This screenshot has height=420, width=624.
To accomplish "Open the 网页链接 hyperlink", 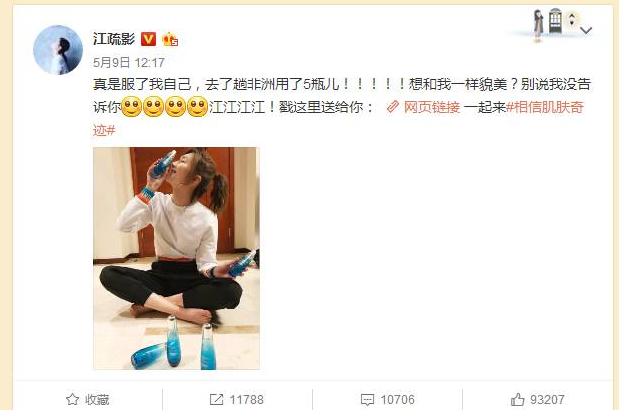I will [x=432, y=107].
